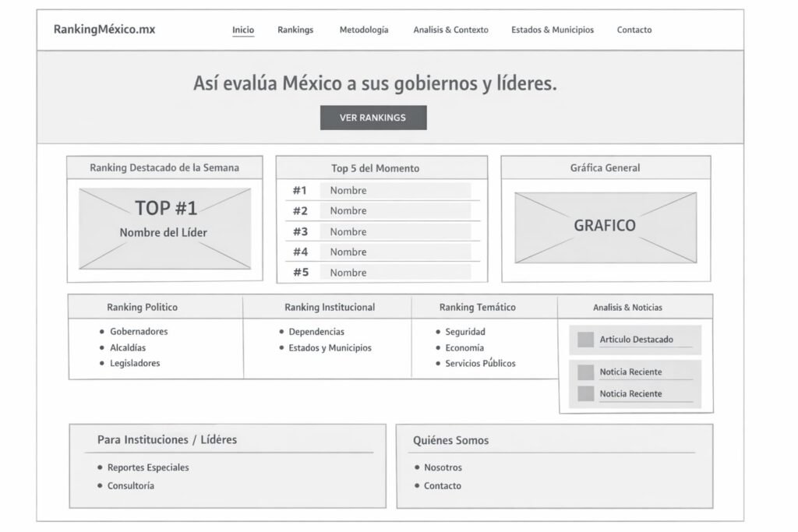Click the Legisladores list item
This screenshot has width=798, height=532.
[x=135, y=364]
